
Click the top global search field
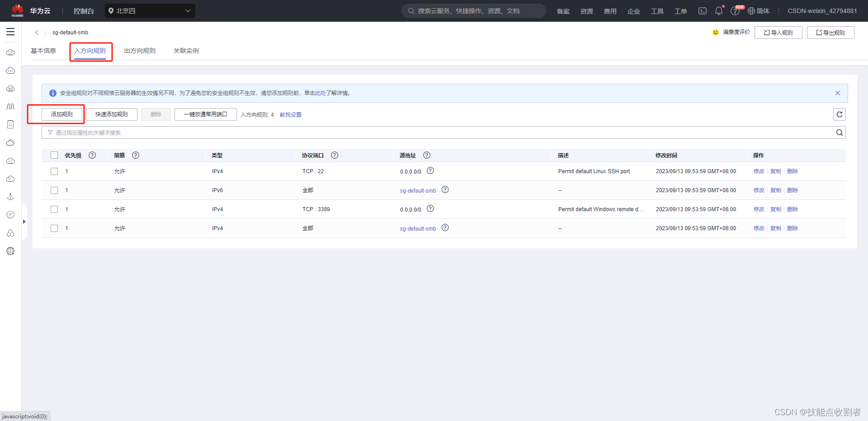pos(474,11)
